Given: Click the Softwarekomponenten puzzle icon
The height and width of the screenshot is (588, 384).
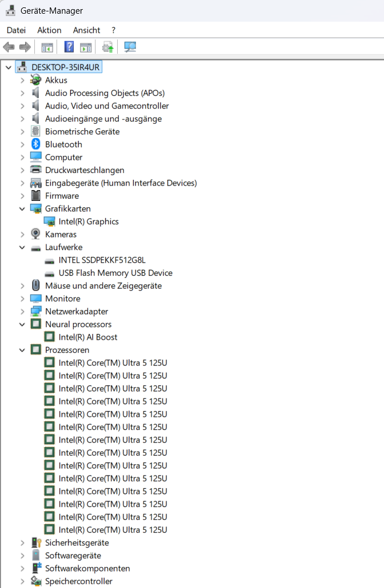Looking at the screenshot, I should point(36,568).
